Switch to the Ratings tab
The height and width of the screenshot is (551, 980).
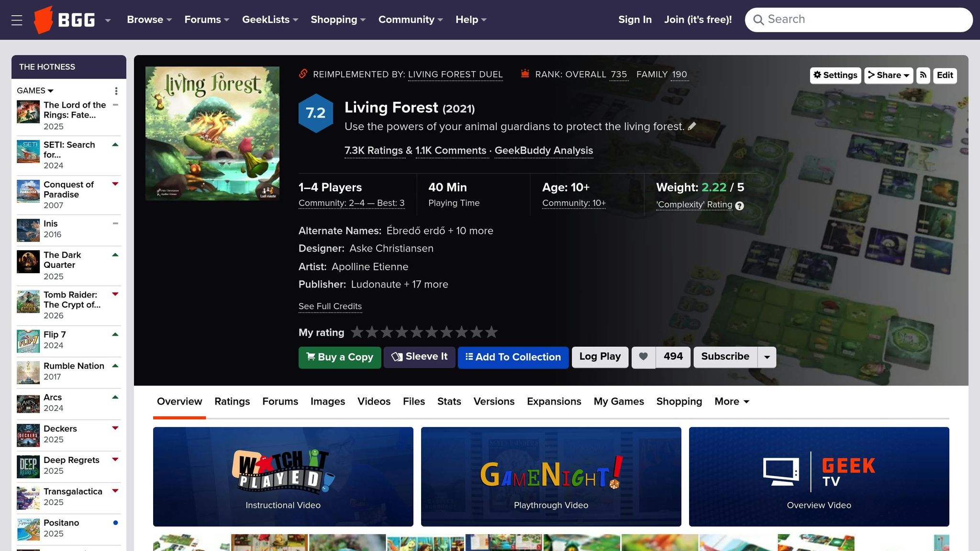[x=232, y=401]
